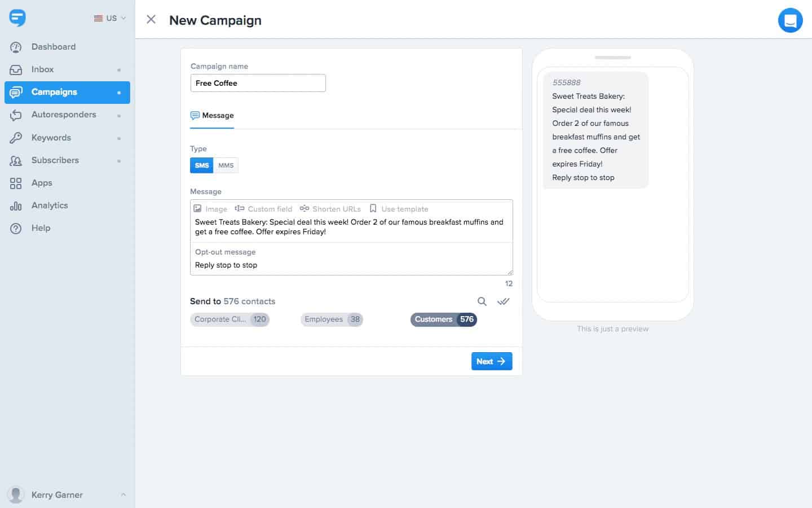Select the Message tab
The image size is (812, 508).
coord(212,116)
